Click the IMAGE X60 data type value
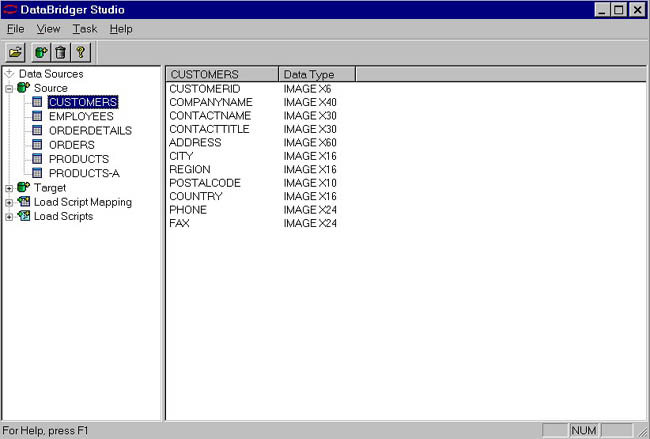The image size is (650, 439). (310, 142)
